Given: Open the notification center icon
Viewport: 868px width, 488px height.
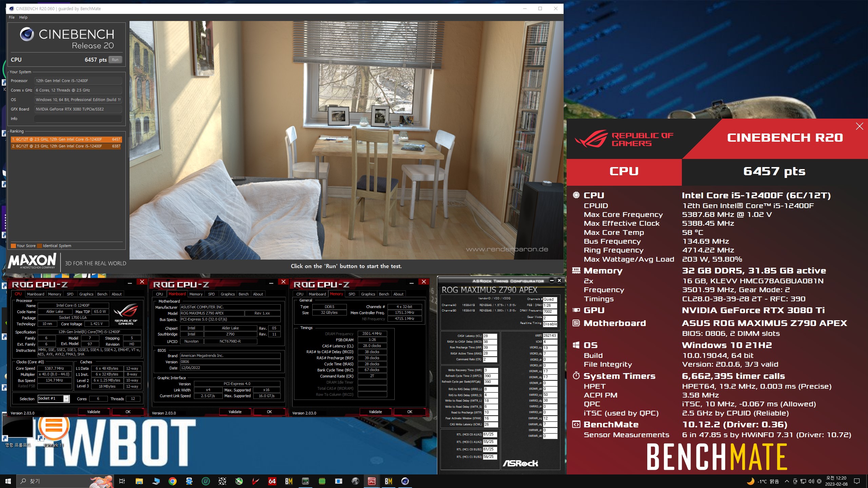Looking at the screenshot, I should click(857, 481).
